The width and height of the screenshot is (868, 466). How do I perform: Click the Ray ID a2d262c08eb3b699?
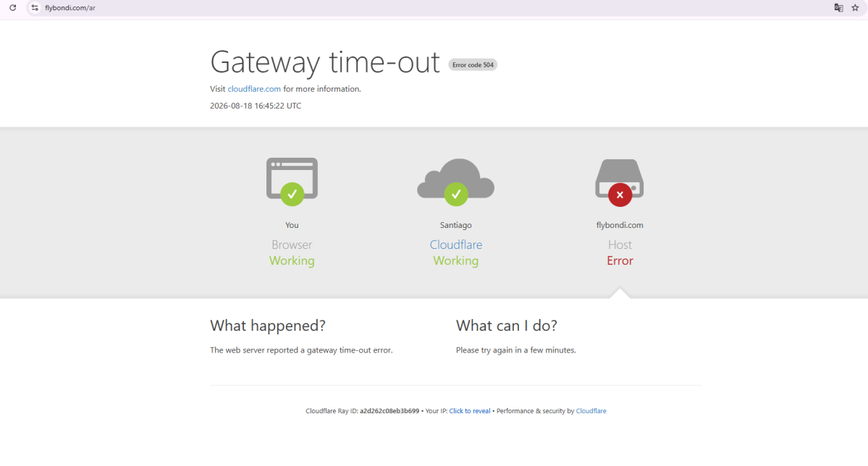pos(389,411)
